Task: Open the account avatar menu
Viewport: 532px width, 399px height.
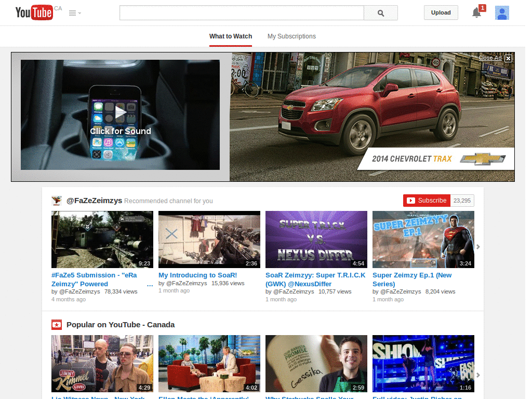Action: point(502,12)
